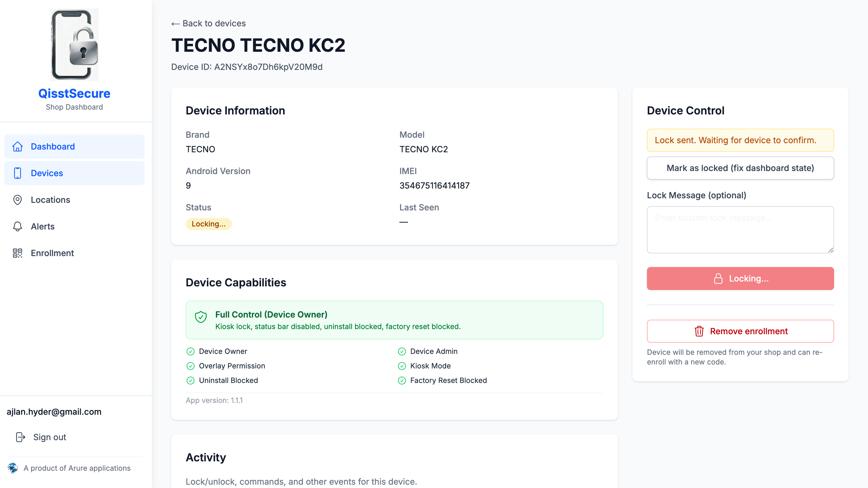Open the Alerts section
Viewport: 868px width, 488px height.
click(43, 226)
